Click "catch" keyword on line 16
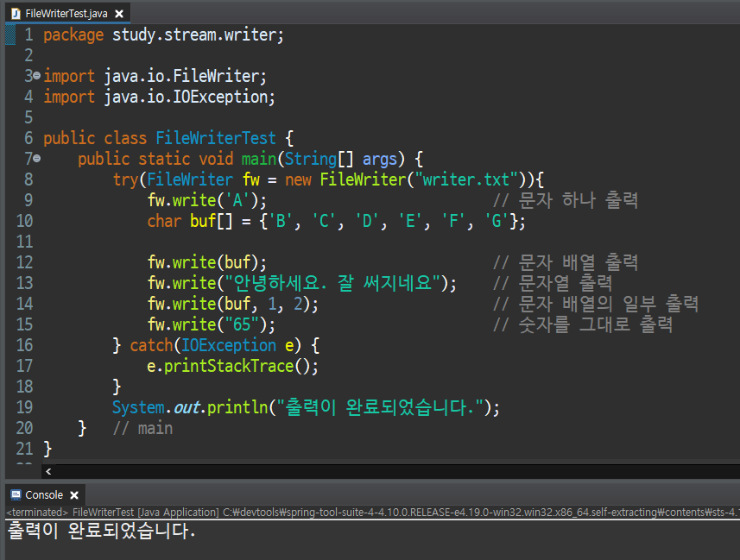 151,345
